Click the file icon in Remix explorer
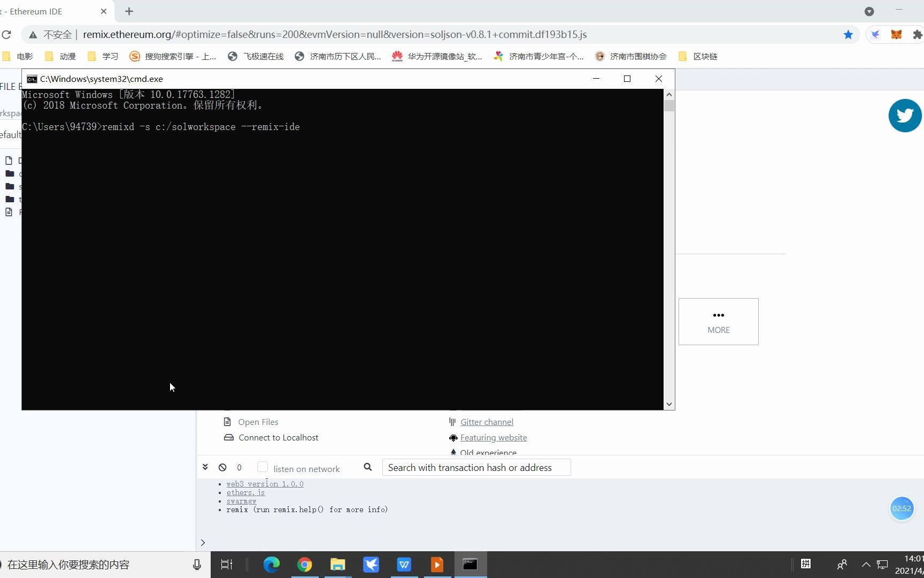The height and width of the screenshot is (578, 924). 9,161
